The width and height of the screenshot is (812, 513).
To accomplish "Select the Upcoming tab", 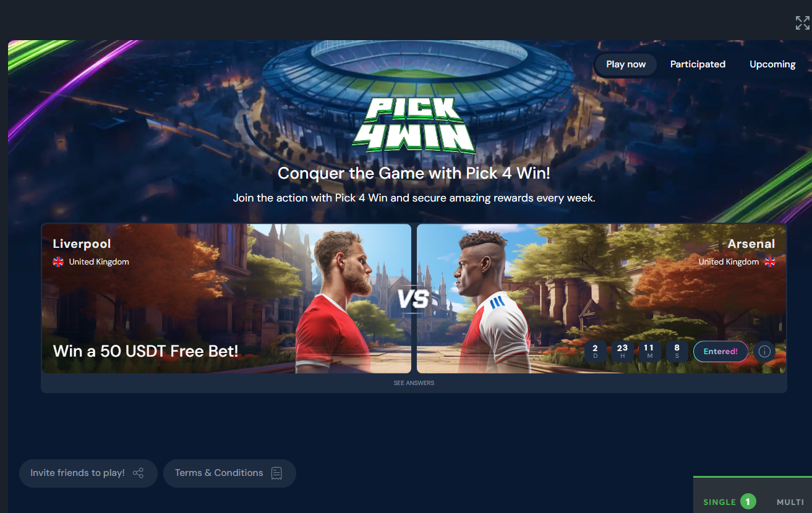I will tap(772, 64).
